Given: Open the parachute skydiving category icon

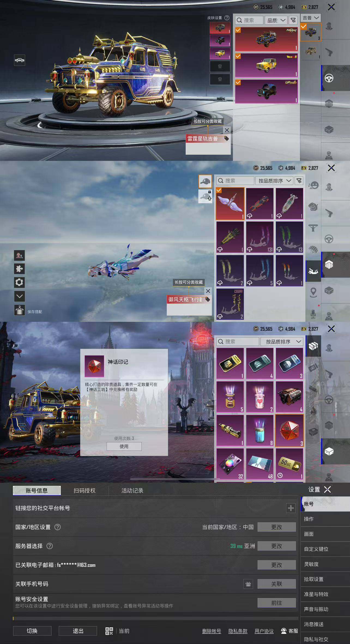Looking at the screenshot, I should tap(313, 271).
